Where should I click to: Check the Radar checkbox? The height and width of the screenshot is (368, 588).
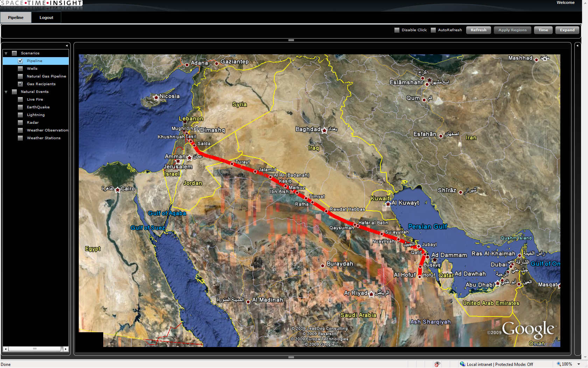(20, 123)
